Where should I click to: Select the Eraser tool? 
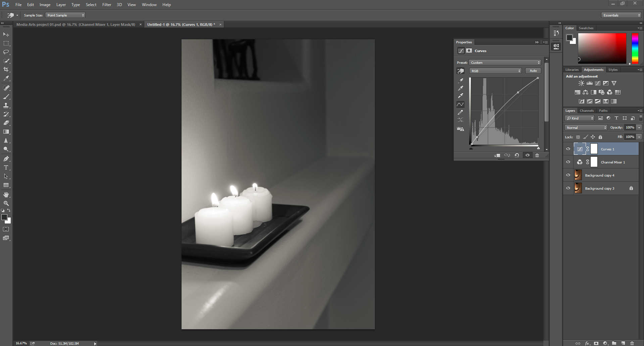click(x=6, y=123)
